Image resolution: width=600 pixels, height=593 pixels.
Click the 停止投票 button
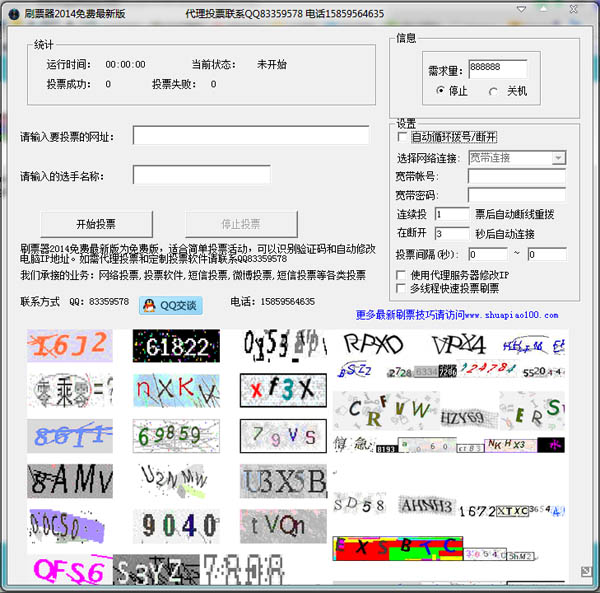click(240, 223)
